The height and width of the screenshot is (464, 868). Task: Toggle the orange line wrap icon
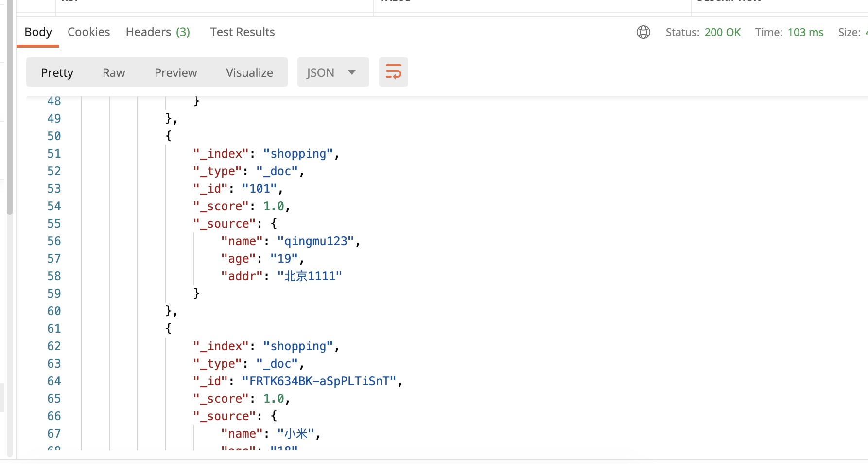[x=393, y=72]
